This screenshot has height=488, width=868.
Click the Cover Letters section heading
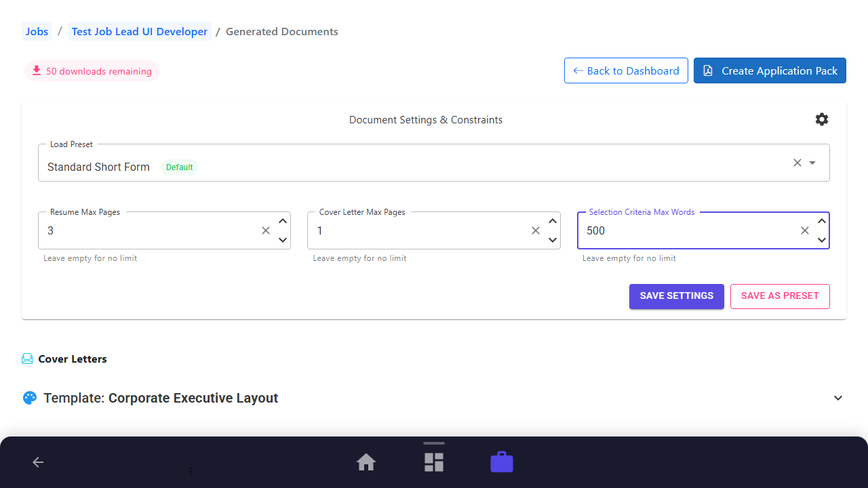click(73, 359)
